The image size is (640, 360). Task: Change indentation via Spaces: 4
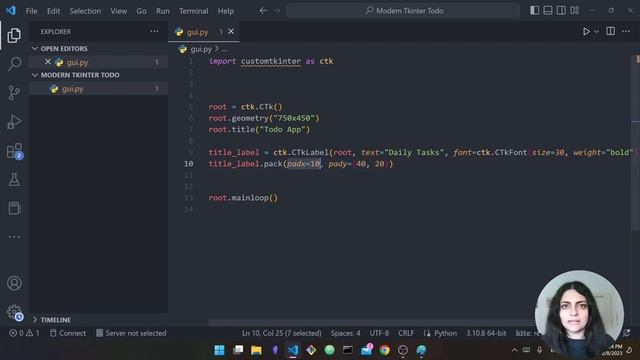345,333
